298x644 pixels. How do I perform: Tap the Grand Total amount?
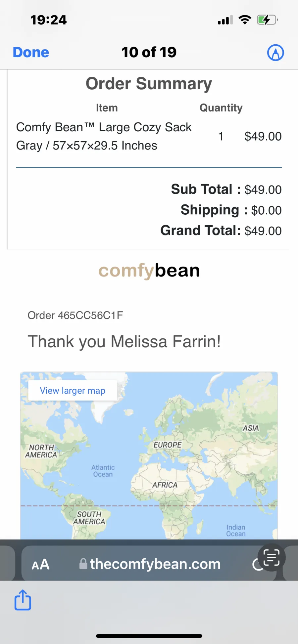pyautogui.click(x=263, y=231)
